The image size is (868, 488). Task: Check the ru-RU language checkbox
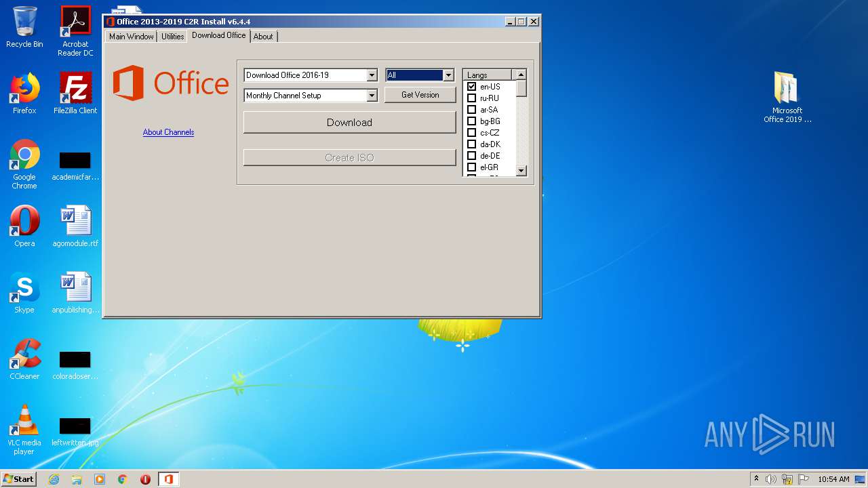click(x=472, y=98)
